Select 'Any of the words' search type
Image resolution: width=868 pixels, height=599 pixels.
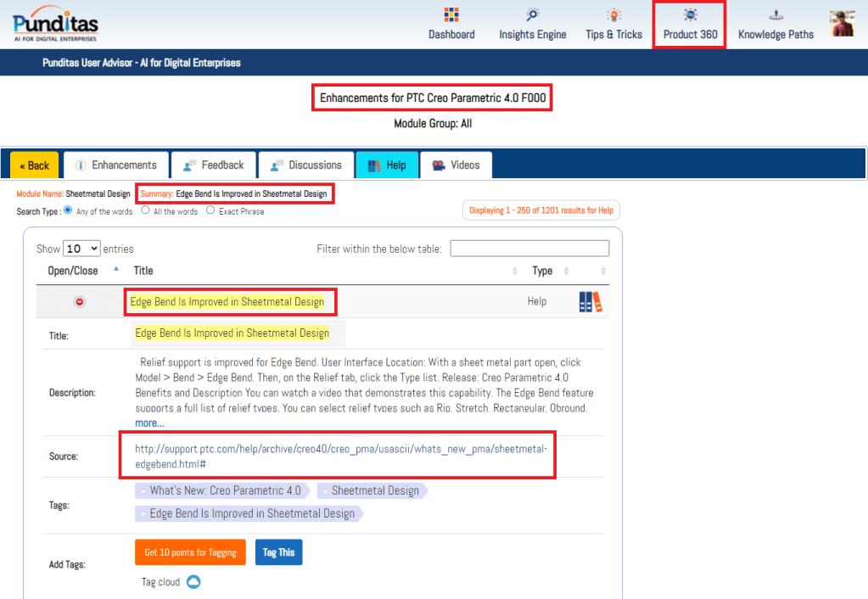[69, 210]
